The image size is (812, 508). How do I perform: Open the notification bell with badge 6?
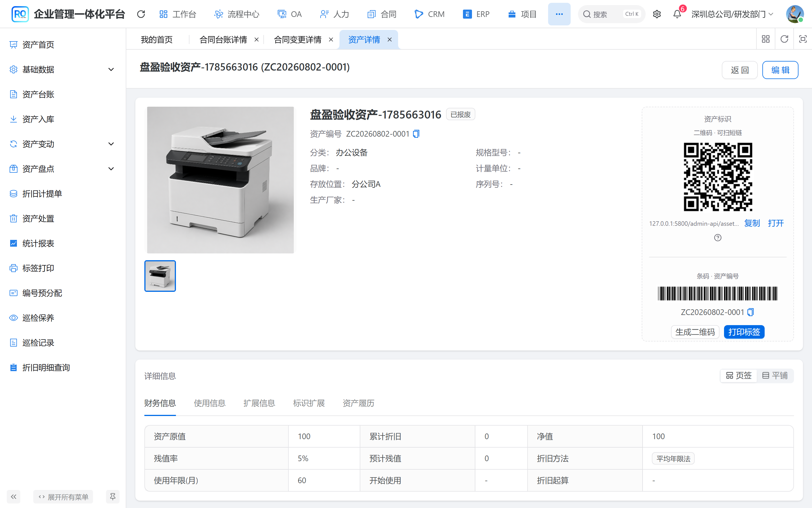pos(677,14)
